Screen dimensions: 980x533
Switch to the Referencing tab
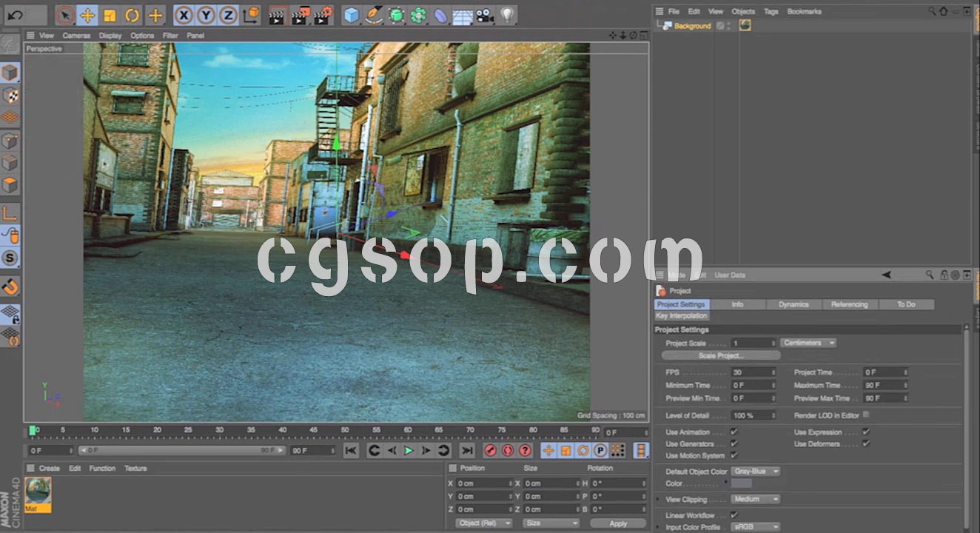tap(850, 304)
